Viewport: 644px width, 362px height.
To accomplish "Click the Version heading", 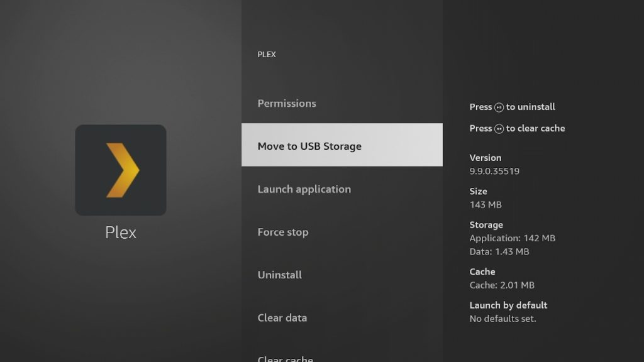I will [x=486, y=158].
